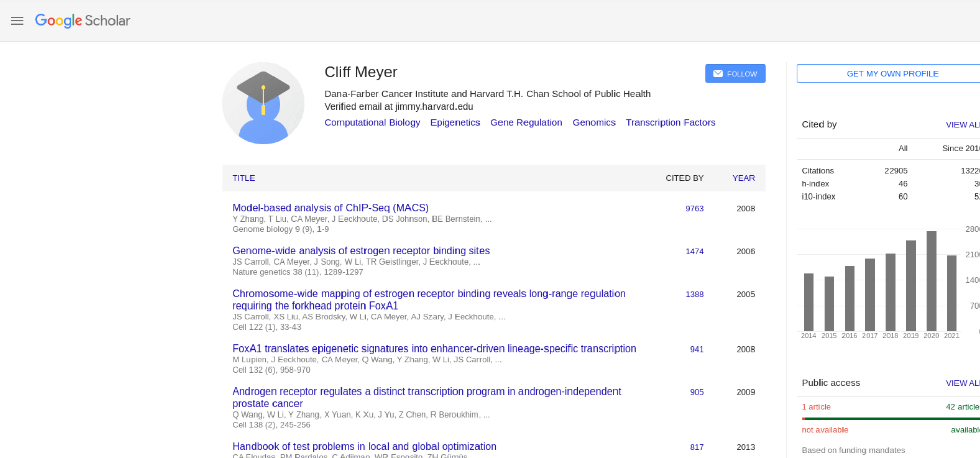Click 'Genome biology 9 (9), 1-9' text

coord(280,229)
